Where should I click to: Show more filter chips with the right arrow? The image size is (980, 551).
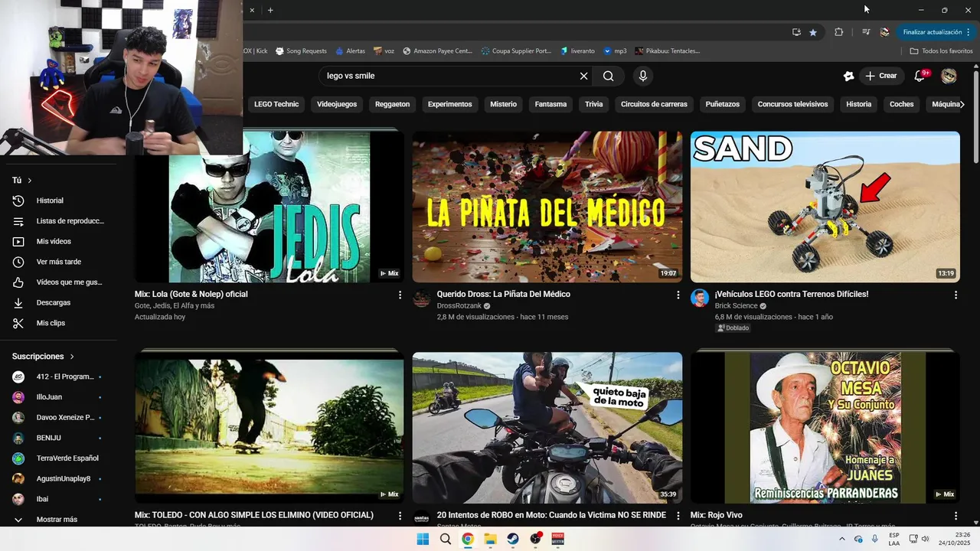[962, 104]
